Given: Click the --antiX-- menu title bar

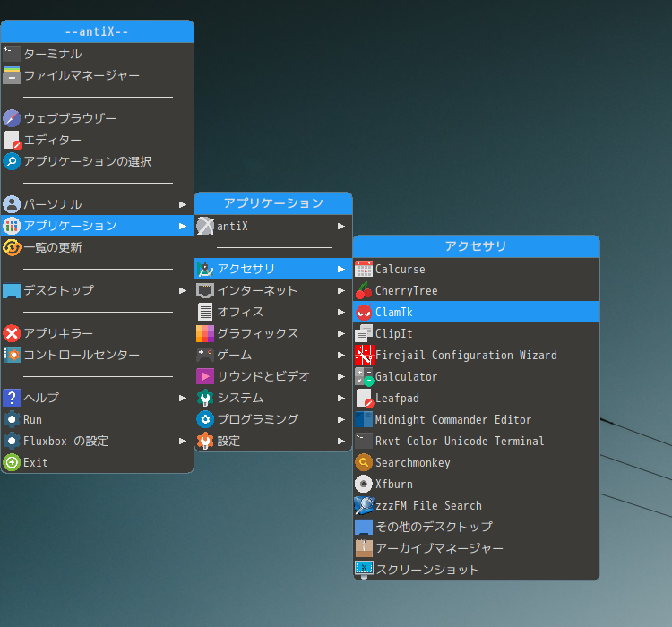Looking at the screenshot, I should coord(98,31).
